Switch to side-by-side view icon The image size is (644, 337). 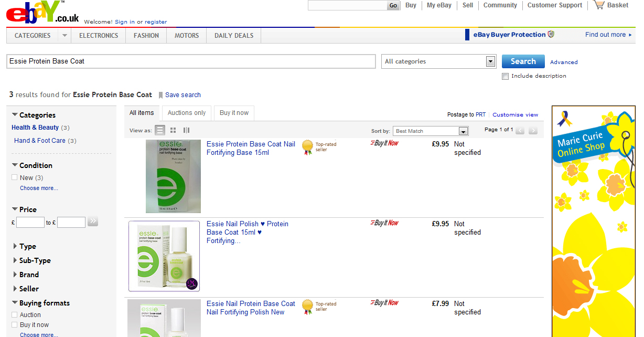186,130
